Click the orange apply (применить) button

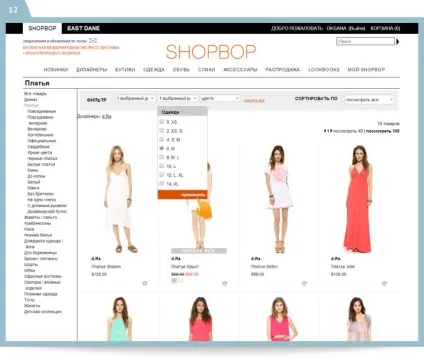(x=183, y=195)
